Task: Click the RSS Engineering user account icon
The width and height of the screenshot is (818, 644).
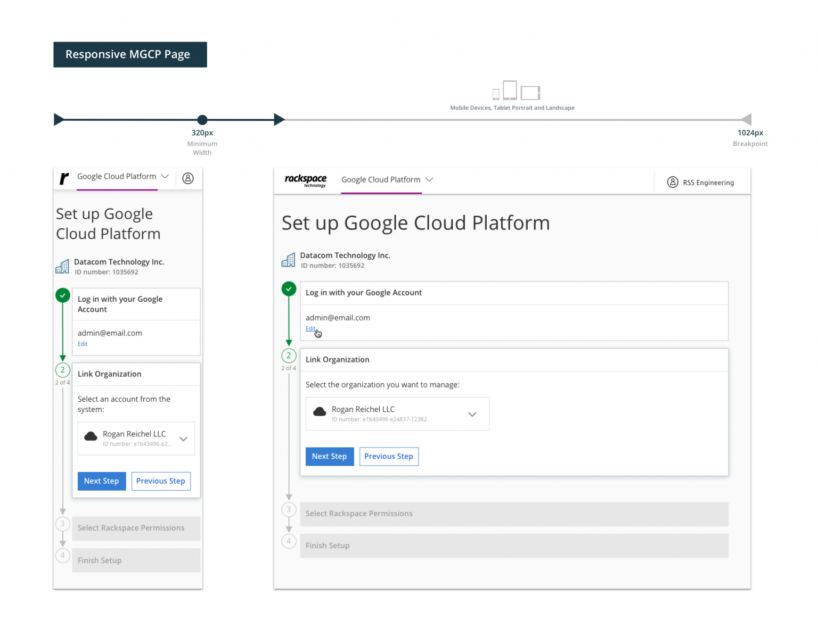Action: click(x=673, y=183)
